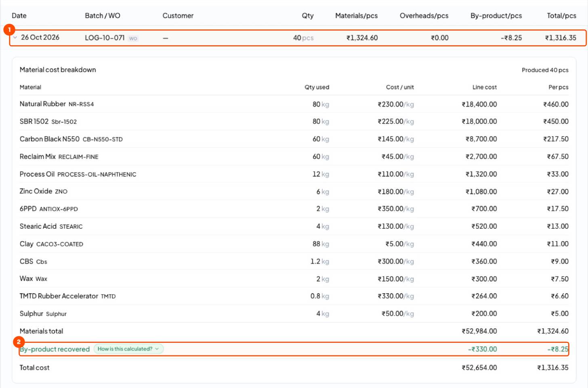588x388 pixels.
Task: Click the Clay material name
Action: coord(27,244)
